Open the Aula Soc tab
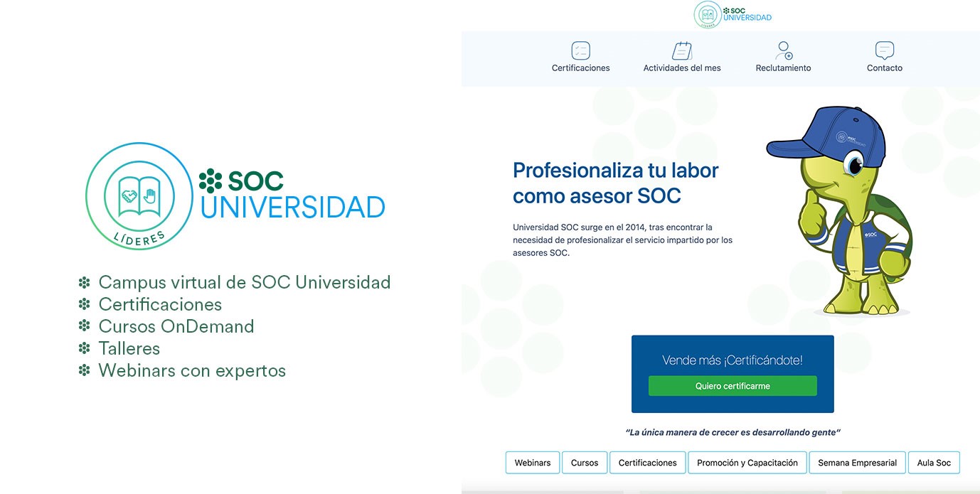Viewport: 980px width, 494px height. [x=934, y=463]
